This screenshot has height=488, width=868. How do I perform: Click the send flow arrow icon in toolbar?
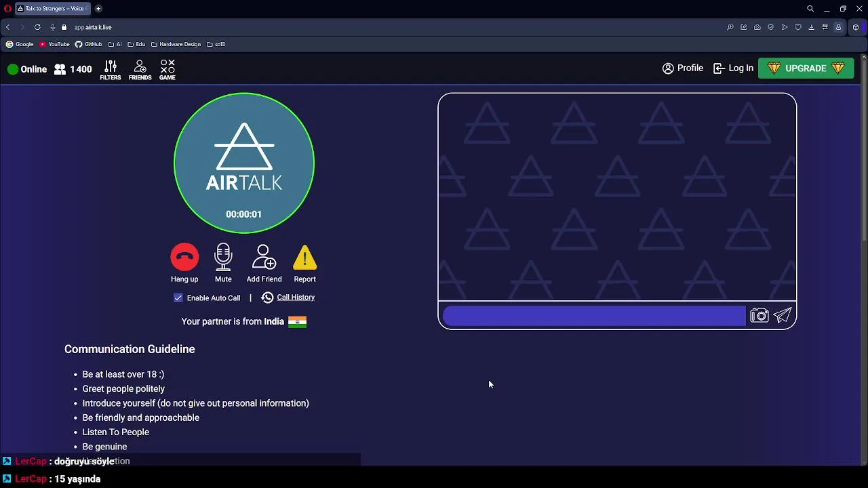pyautogui.click(x=785, y=27)
